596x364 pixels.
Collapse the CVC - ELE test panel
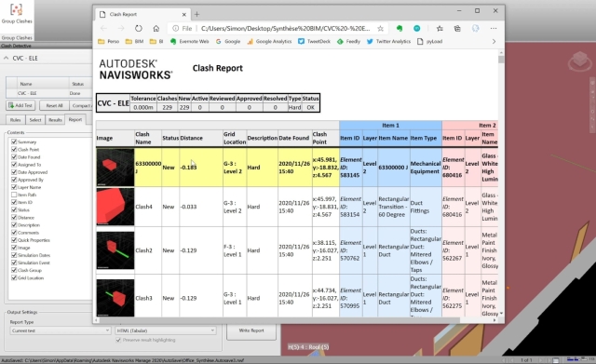pos(7,58)
